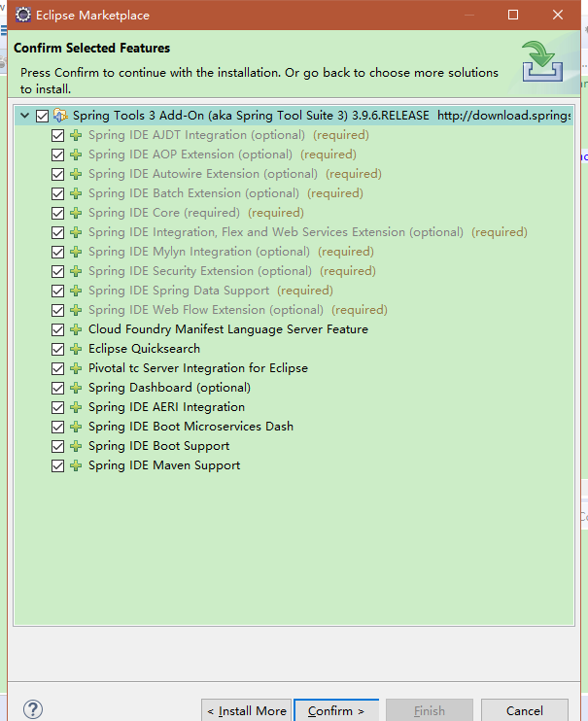Click the plus icon beside Web Flow Extension
Image resolution: width=588 pixels, height=721 pixels.
(x=76, y=310)
